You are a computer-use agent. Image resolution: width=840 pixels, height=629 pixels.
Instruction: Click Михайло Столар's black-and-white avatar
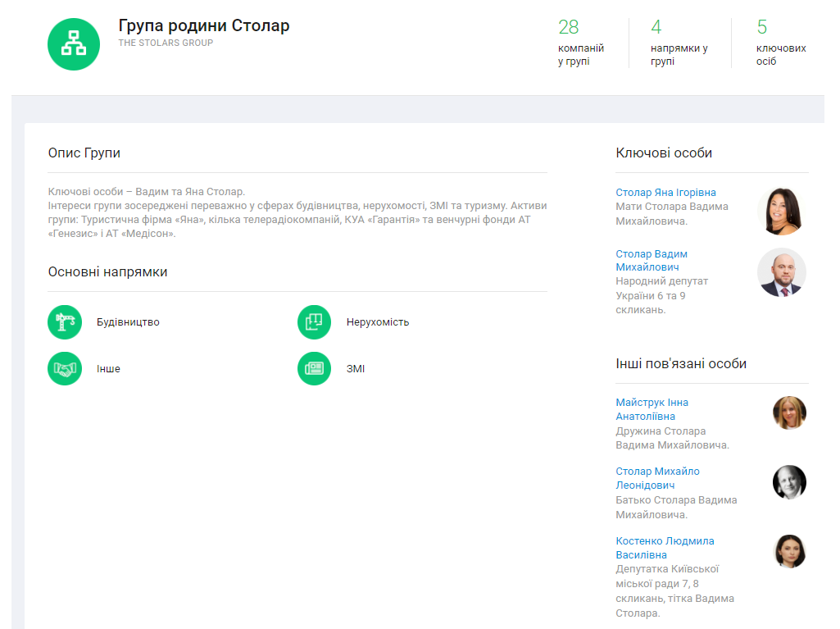point(789,482)
